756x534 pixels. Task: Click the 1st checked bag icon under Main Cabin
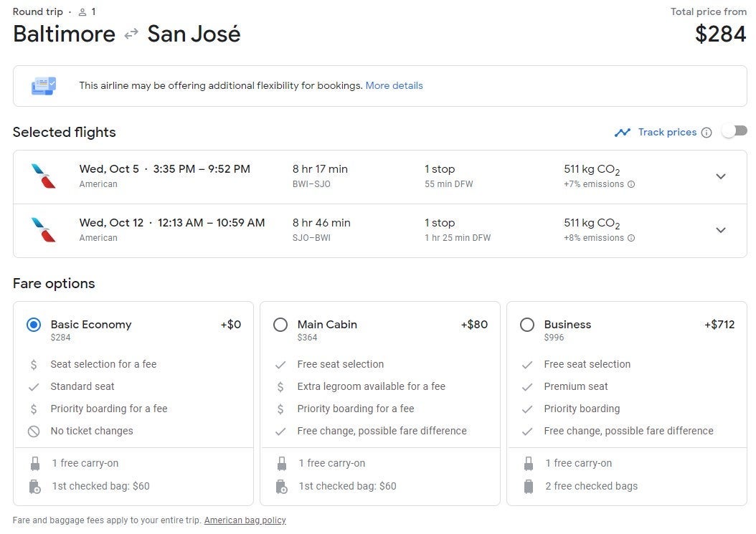tap(282, 487)
